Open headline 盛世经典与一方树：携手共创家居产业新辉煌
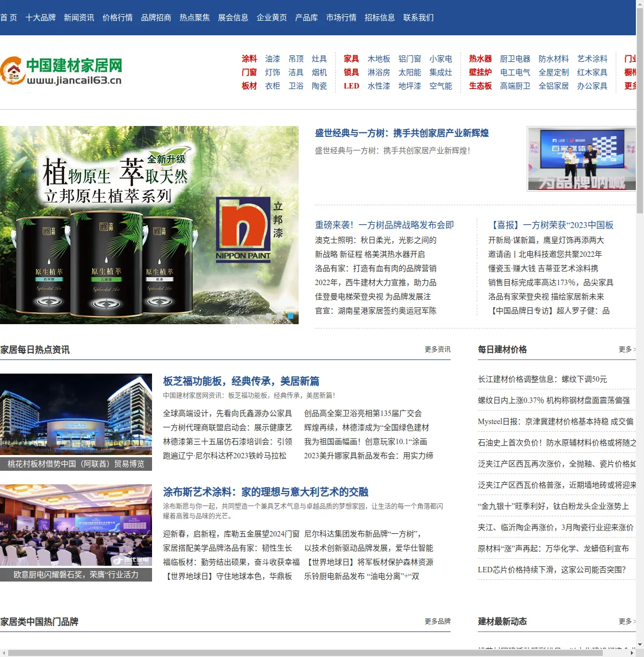 click(402, 133)
